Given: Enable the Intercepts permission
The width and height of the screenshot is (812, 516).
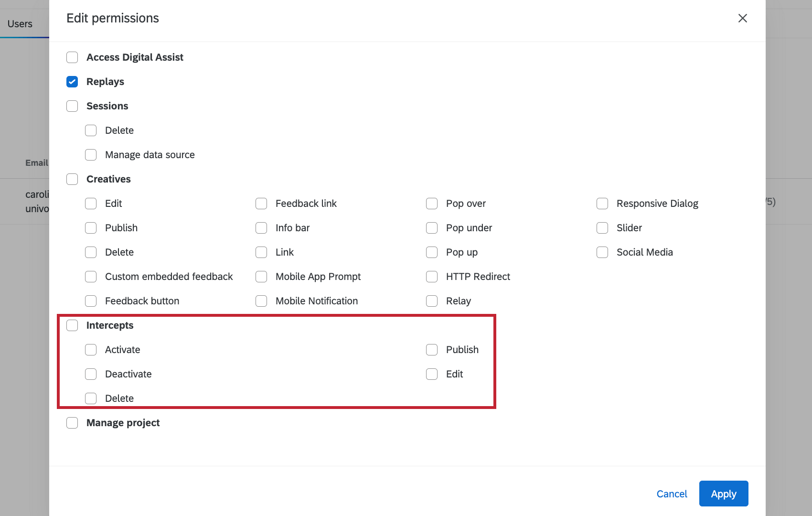Looking at the screenshot, I should click(x=72, y=325).
